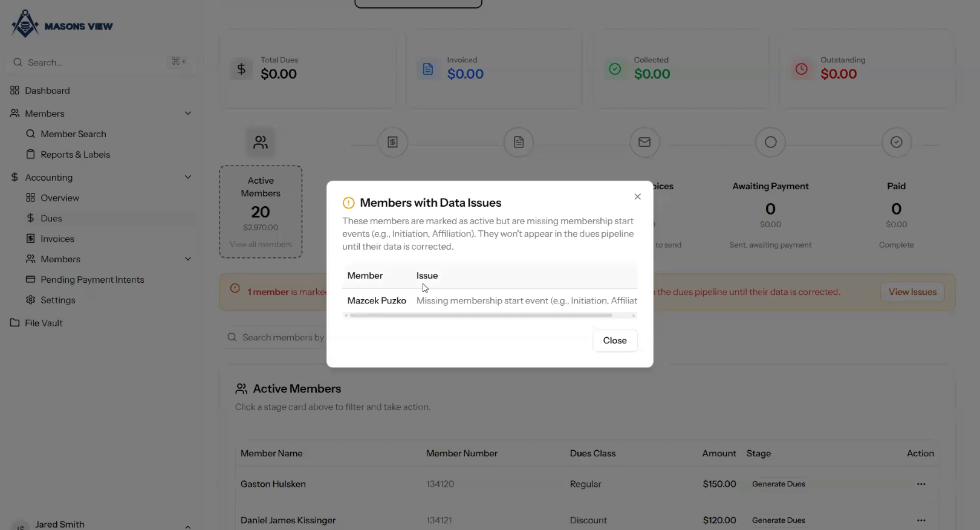Click the document pipeline stage icon
The height and width of the screenshot is (530, 980).
(x=519, y=143)
